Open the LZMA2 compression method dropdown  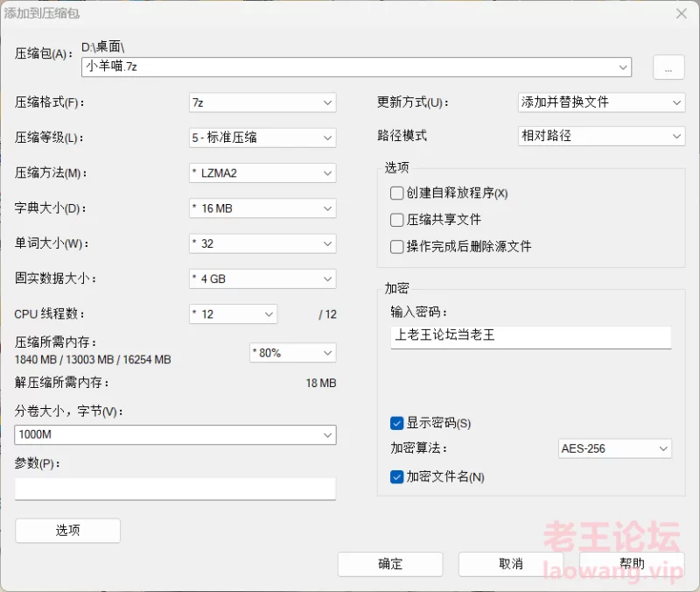(x=262, y=173)
